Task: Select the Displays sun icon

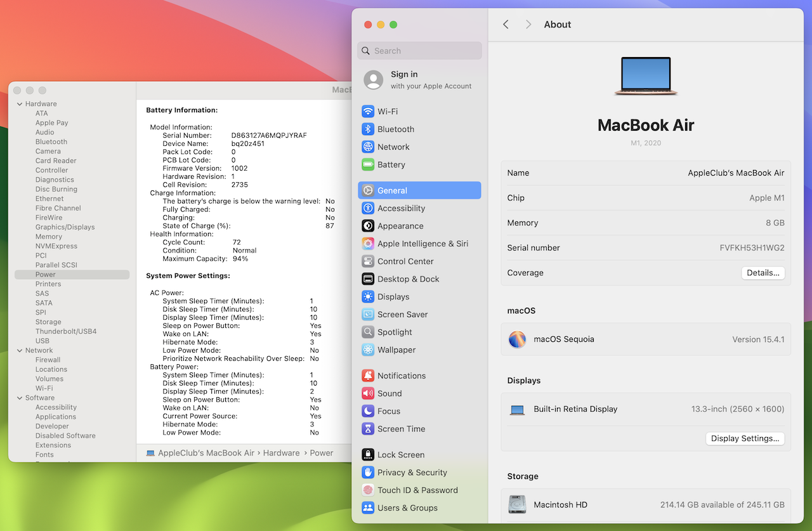Action: pos(368,297)
